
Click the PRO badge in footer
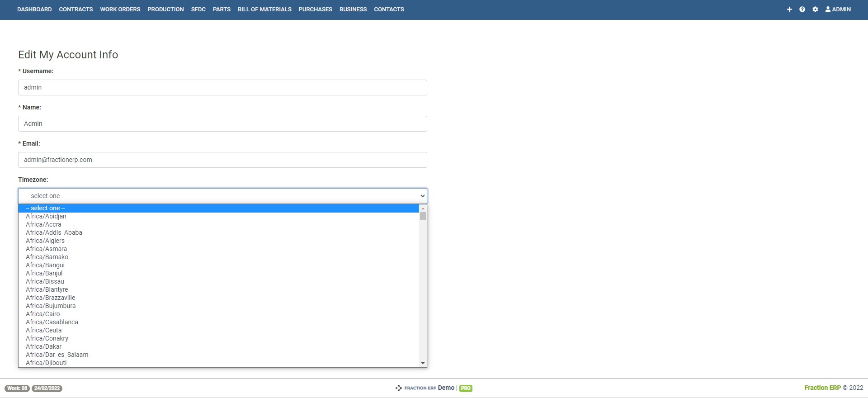[466, 389]
